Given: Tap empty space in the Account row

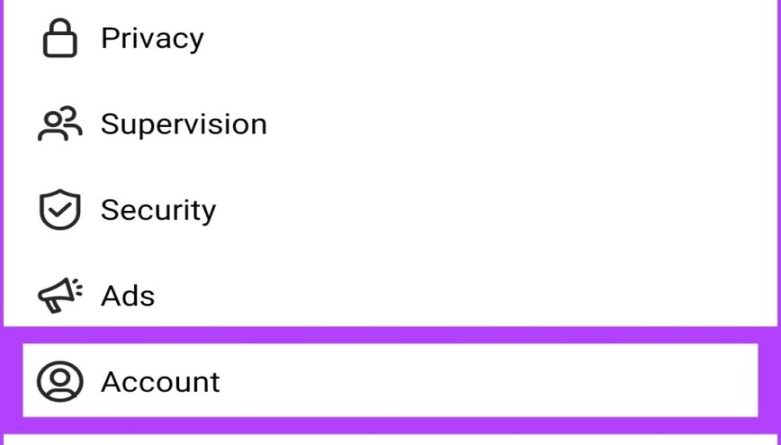Looking at the screenshot, I should [x=488, y=380].
